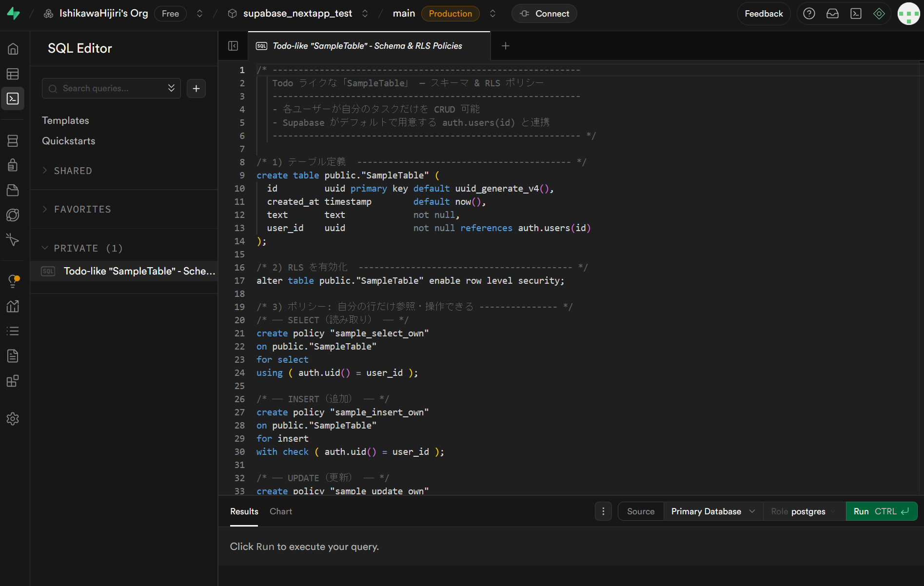The image size is (924, 586).
Task: Open the AI Assistant diamond icon
Action: click(879, 14)
